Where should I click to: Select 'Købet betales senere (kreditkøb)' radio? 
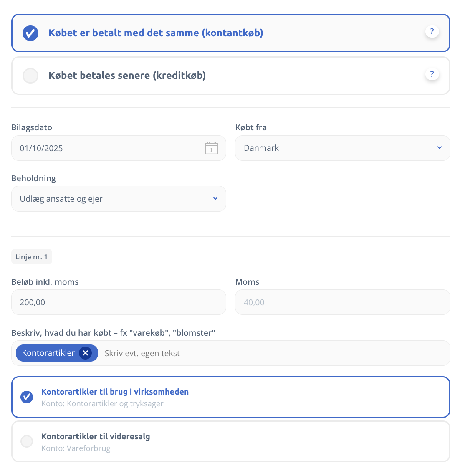(30, 76)
